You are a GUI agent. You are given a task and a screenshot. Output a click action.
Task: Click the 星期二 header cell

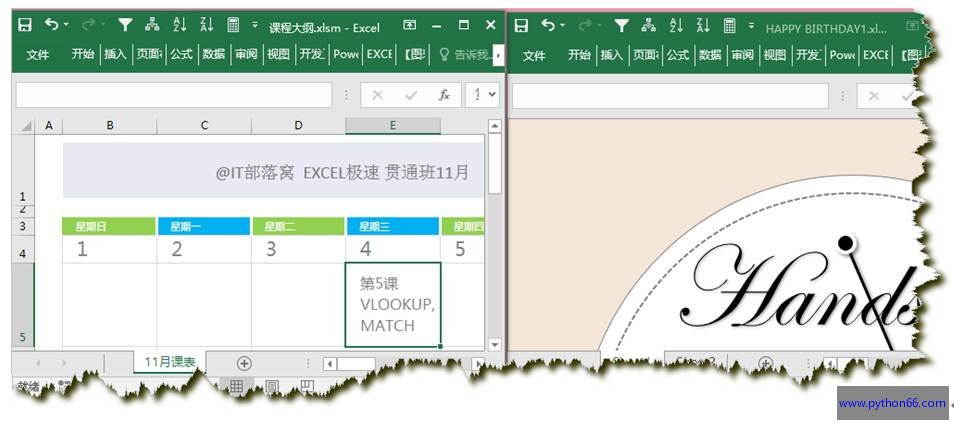click(x=298, y=227)
